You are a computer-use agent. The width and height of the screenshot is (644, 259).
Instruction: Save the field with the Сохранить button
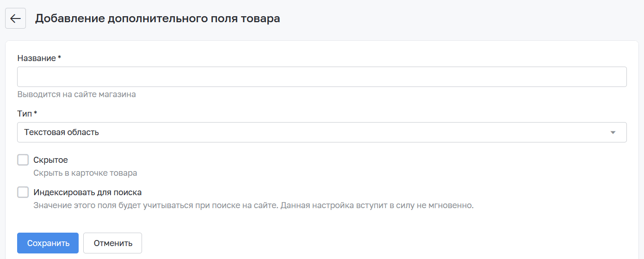coord(48,243)
